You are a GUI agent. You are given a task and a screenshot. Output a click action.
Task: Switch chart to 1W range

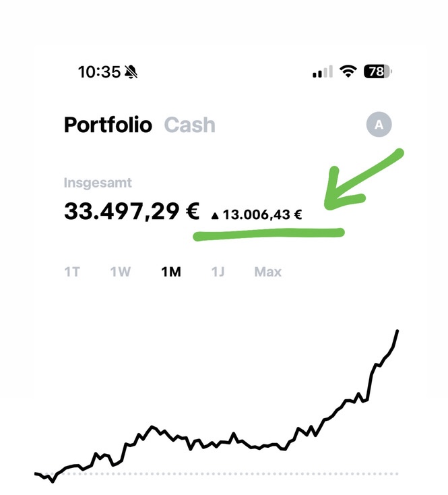(x=121, y=272)
